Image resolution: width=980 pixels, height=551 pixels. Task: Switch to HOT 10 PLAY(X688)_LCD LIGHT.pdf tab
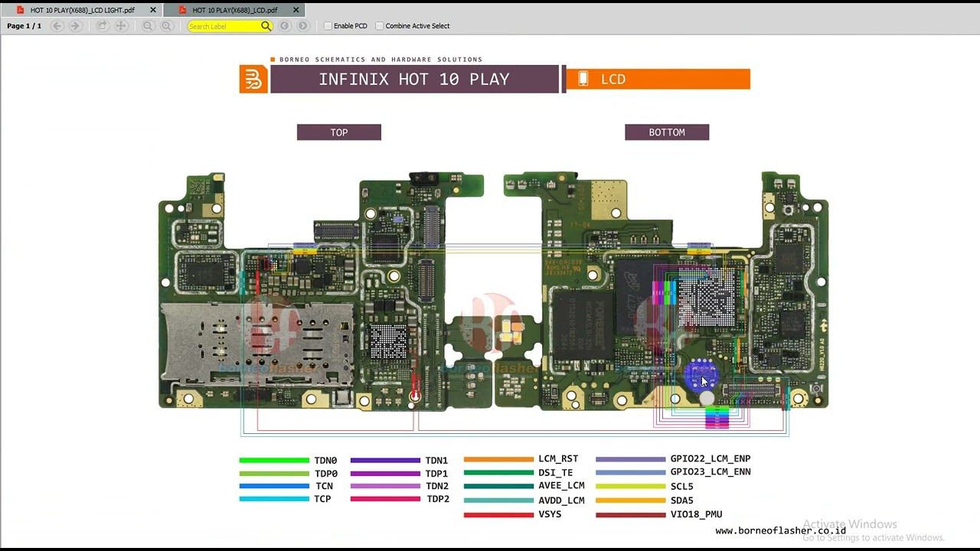click(82, 10)
